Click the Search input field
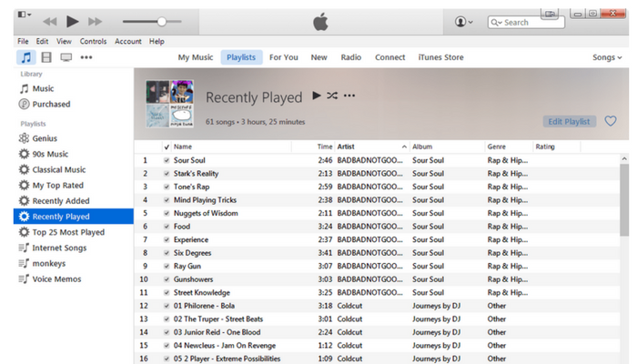The height and width of the screenshot is (364, 637). coord(526,23)
